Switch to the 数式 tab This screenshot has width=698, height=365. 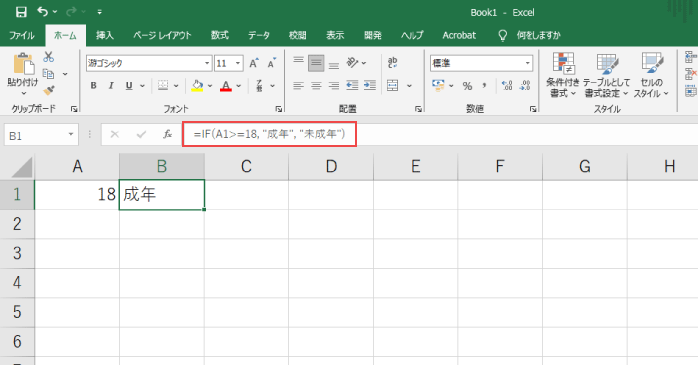pos(219,35)
